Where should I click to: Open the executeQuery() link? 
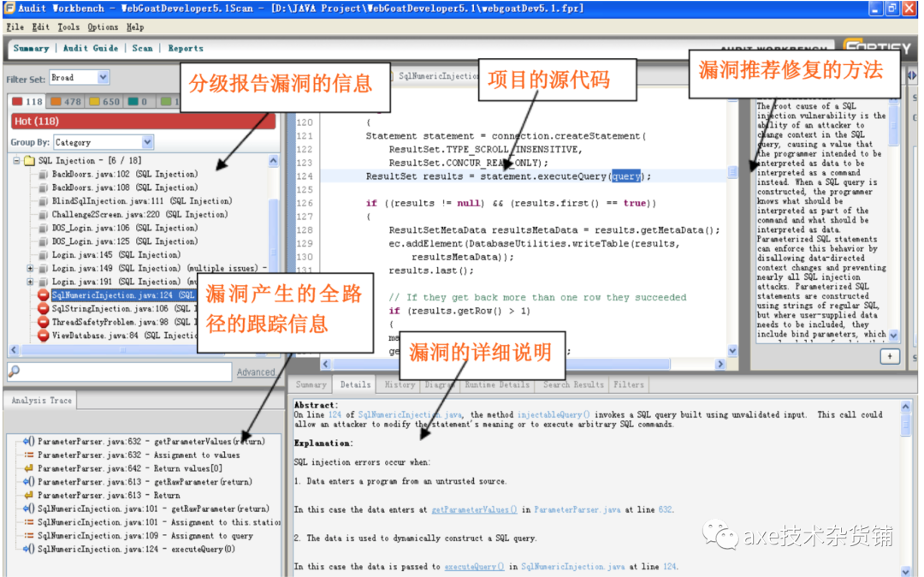(x=474, y=567)
